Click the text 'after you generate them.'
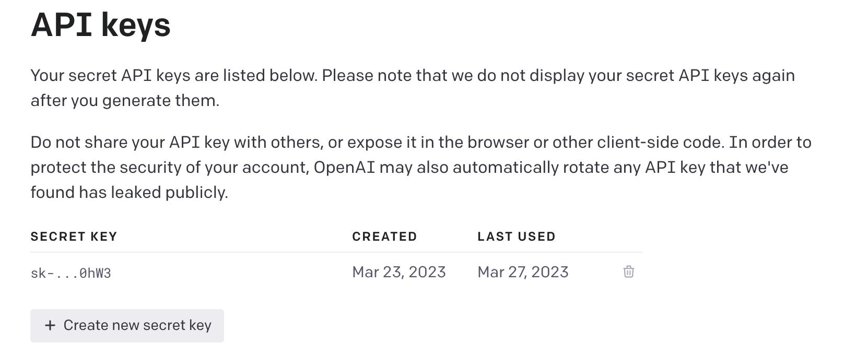868x354 pixels. point(125,100)
